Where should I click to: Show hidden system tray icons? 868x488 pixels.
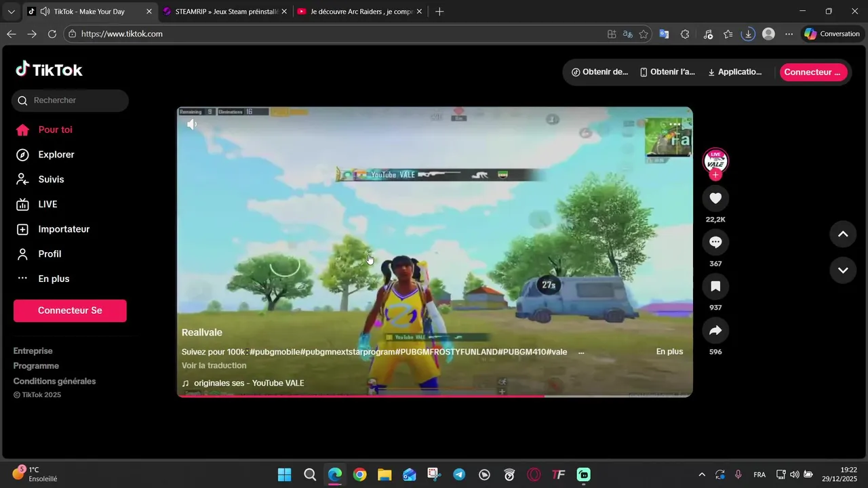[x=702, y=474]
